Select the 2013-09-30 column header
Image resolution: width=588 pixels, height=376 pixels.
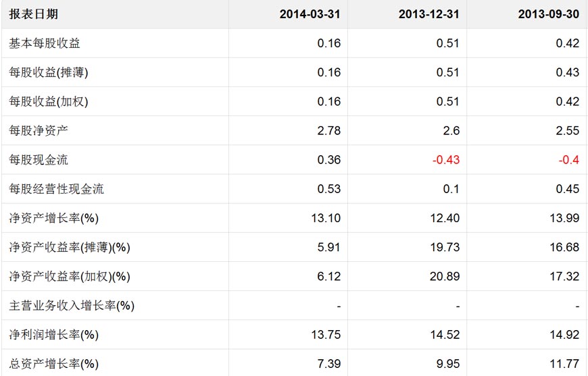point(548,14)
